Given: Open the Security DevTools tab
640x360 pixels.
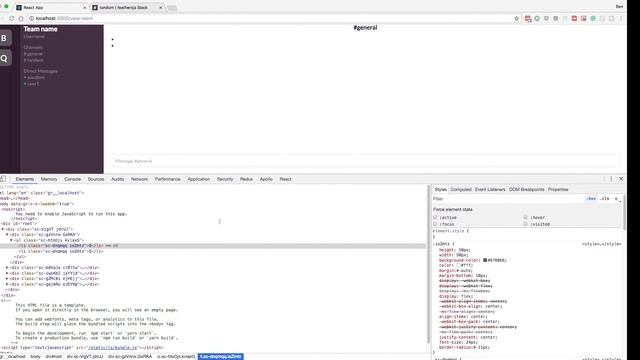Looking at the screenshot, I should coord(225,179).
